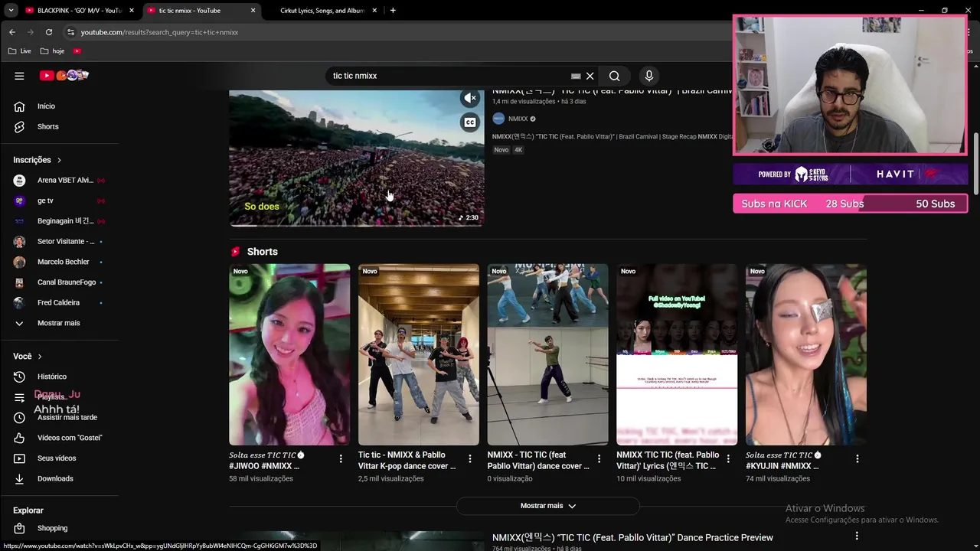The image size is (980, 551).
Task: Open the KYUJIN short thumbnail
Action: pyautogui.click(x=806, y=354)
